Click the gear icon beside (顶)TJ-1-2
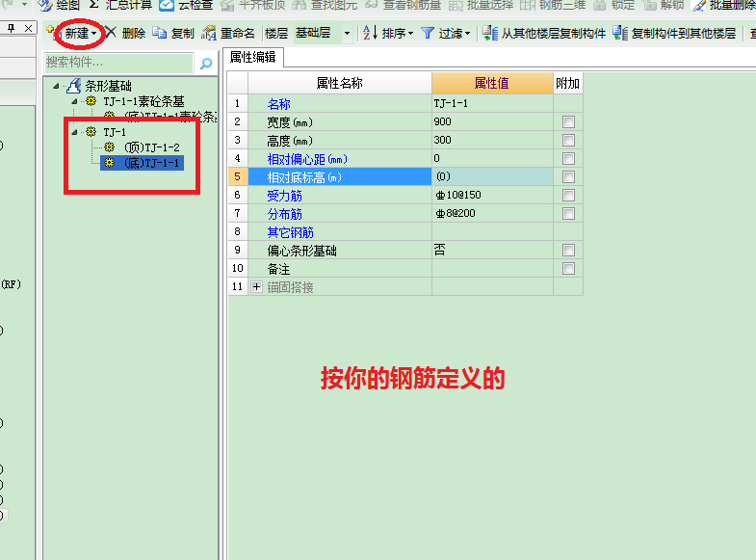The height and width of the screenshot is (560, 756). (110, 147)
